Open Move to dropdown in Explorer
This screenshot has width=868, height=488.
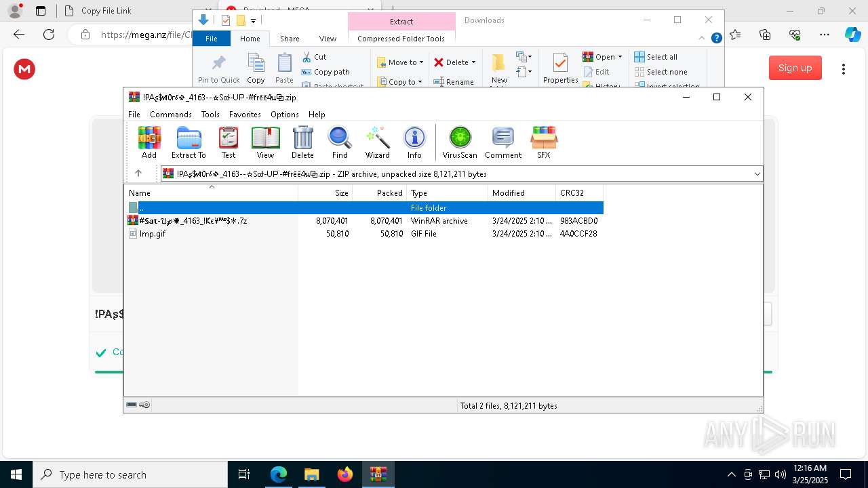400,62
